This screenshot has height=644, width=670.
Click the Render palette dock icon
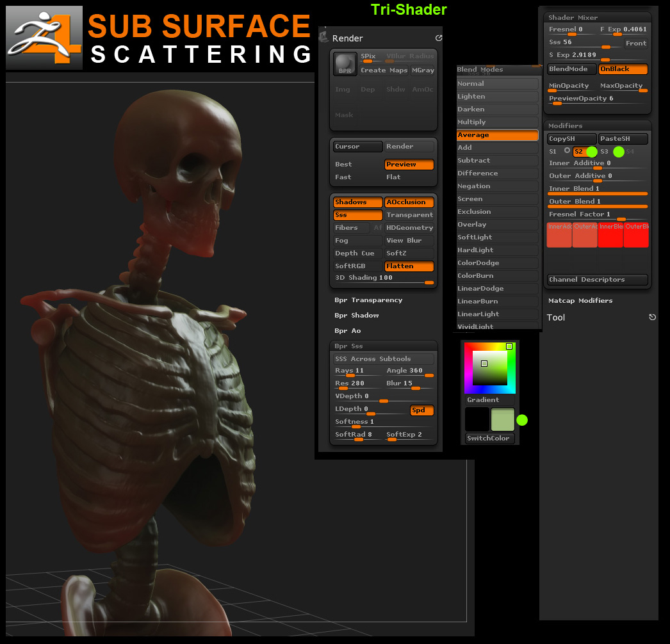438,38
